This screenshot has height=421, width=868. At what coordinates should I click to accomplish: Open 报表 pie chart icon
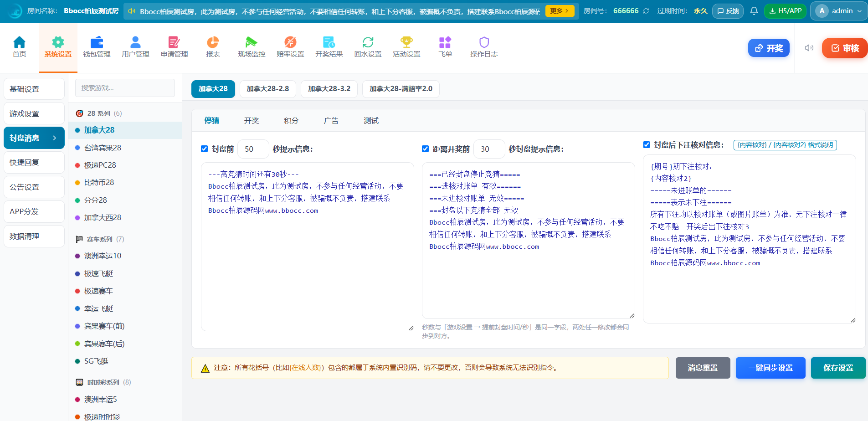(213, 42)
